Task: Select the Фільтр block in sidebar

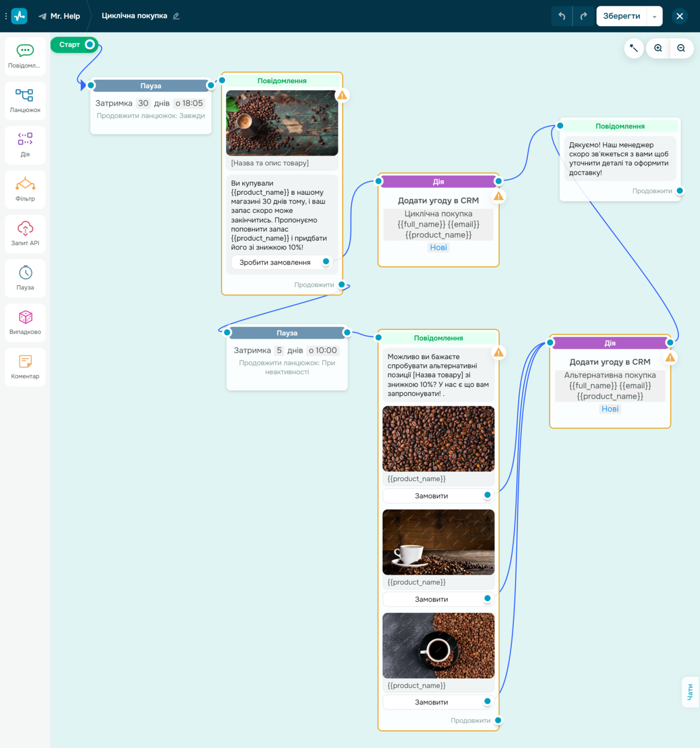Action: (x=25, y=189)
